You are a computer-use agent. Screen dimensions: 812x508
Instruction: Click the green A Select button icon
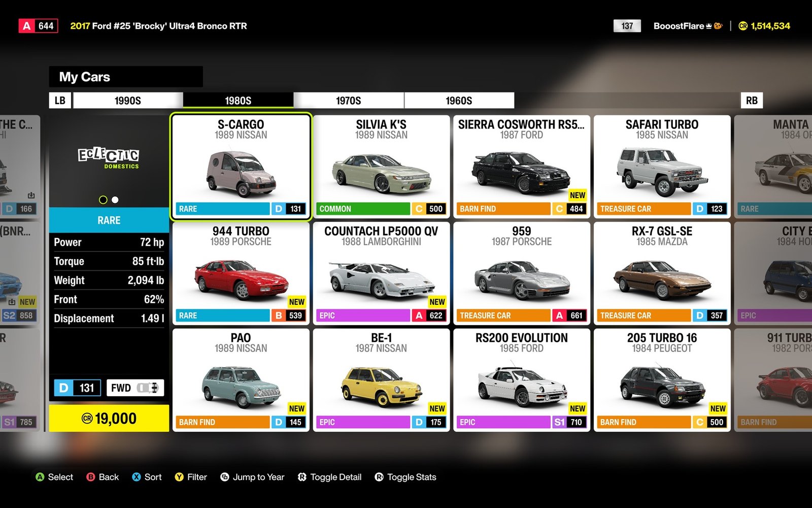click(x=40, y=477)
